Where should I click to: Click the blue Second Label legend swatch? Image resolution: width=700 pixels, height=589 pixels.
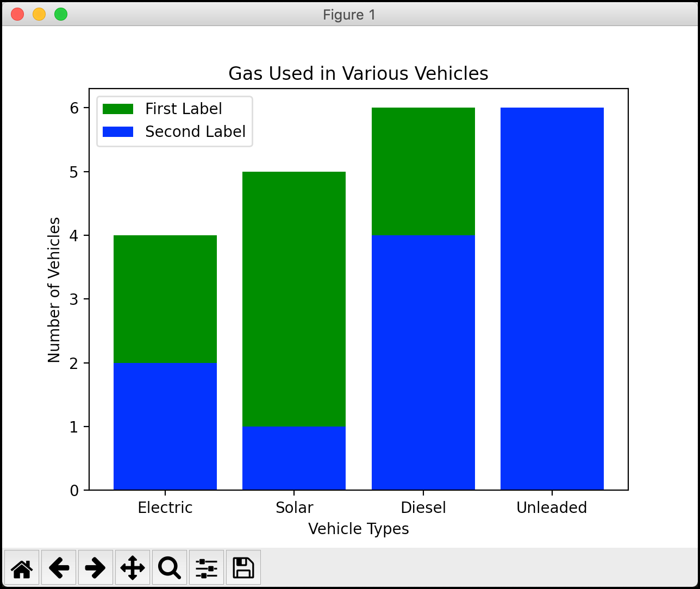[118, 132]
